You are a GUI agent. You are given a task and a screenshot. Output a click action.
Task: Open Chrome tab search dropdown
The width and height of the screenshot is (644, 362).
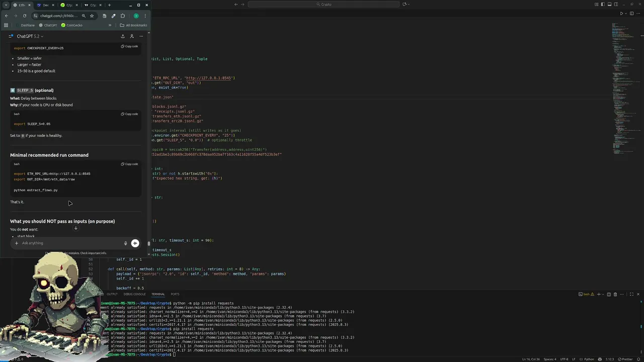pos(6,5)
